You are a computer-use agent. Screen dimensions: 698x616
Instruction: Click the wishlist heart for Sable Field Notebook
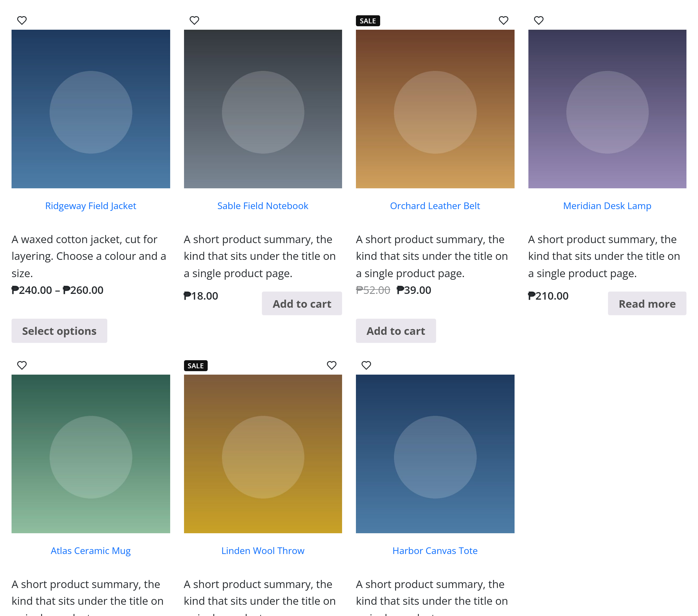pos(194,20)
